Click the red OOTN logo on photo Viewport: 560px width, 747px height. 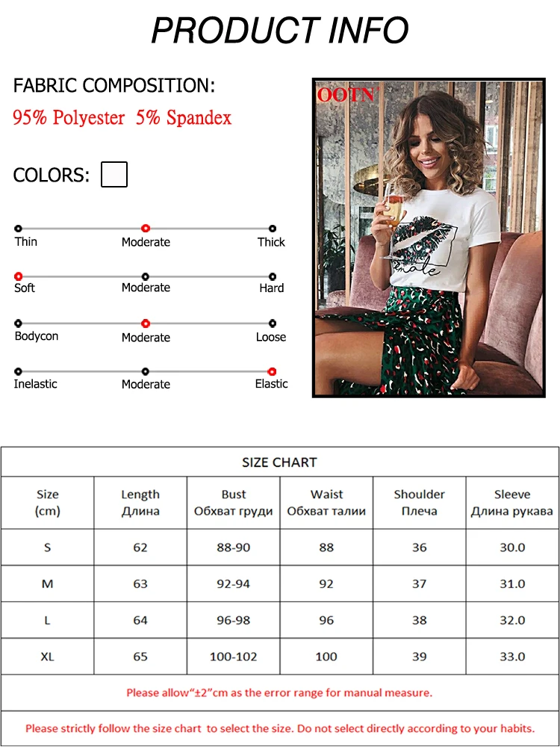[x=346, y=94]
